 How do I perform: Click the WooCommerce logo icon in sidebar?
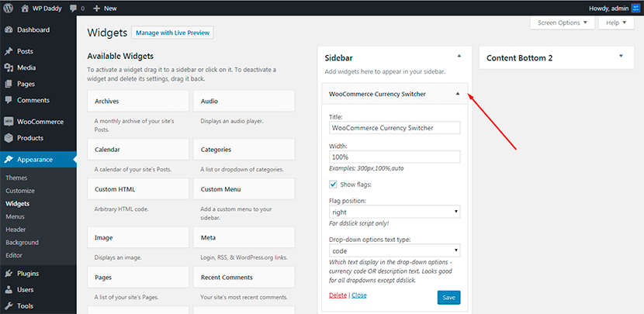tap(9, 122)
